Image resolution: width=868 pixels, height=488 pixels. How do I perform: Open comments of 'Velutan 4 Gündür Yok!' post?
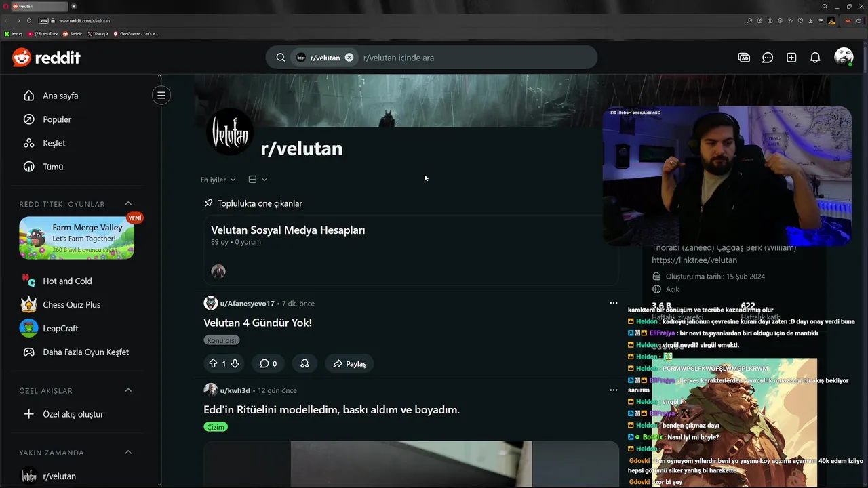pos(268,364)
